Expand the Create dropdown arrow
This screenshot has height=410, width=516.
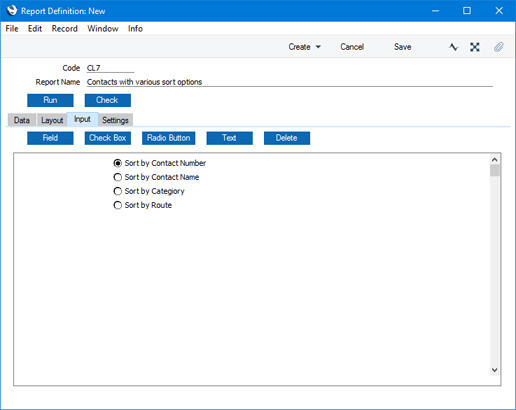tap(318, 47)
